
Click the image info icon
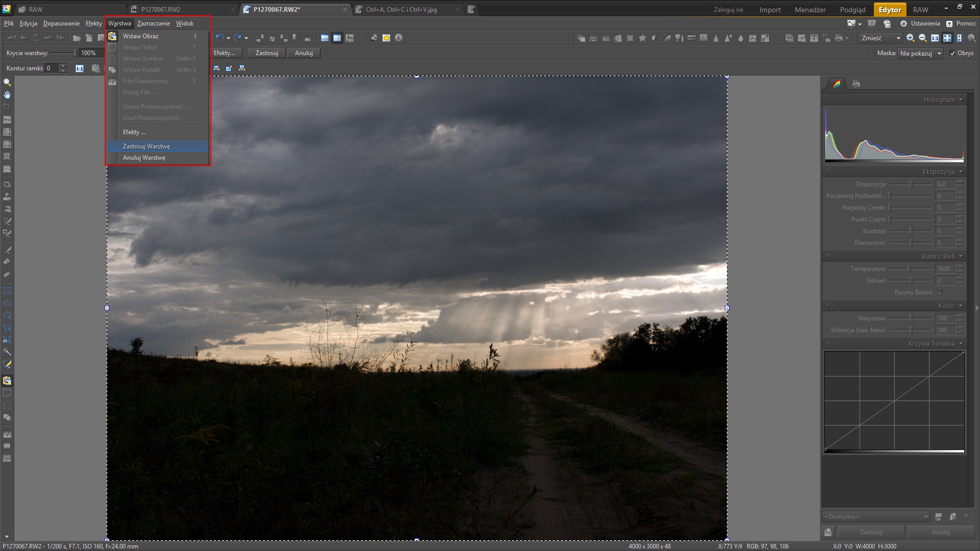click(x=399, y=38)
